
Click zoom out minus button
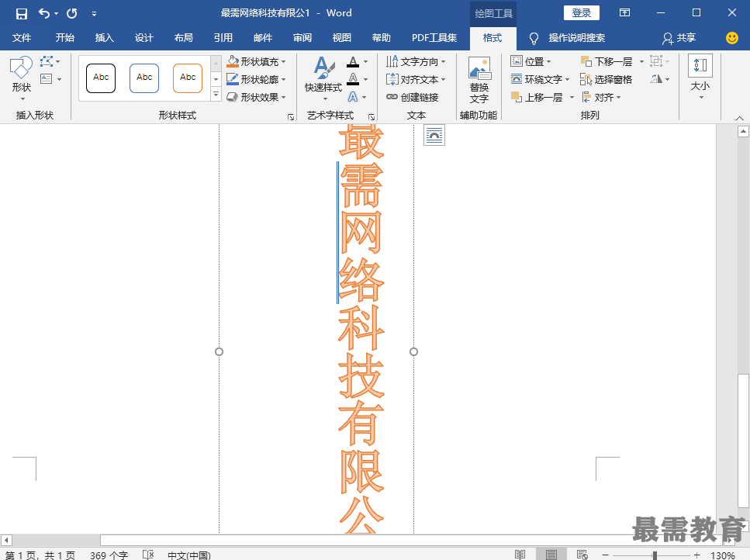(x=606, y=555)
